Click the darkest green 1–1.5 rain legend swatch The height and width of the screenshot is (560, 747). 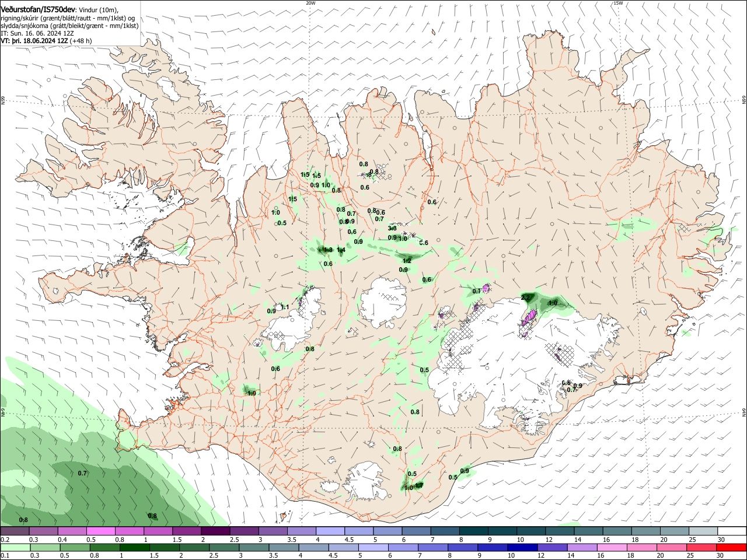pyautogui.click(x=134, y=547)
